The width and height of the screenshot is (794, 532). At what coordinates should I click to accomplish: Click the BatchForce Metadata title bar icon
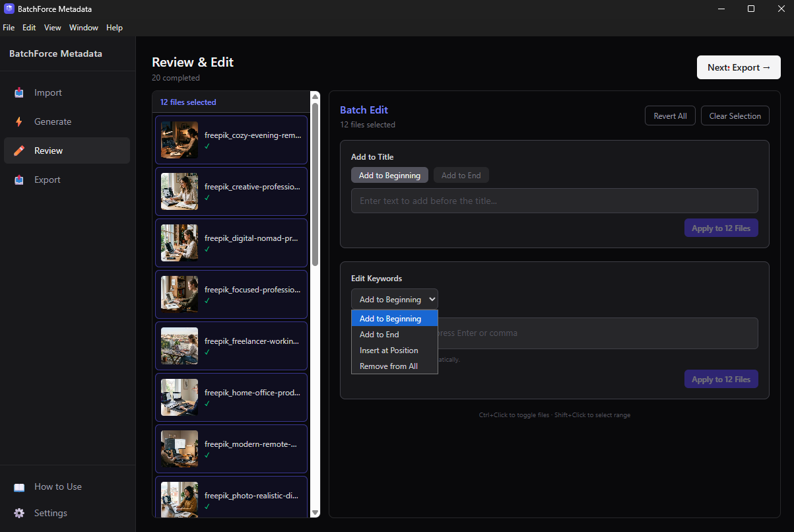pos(8,9)
